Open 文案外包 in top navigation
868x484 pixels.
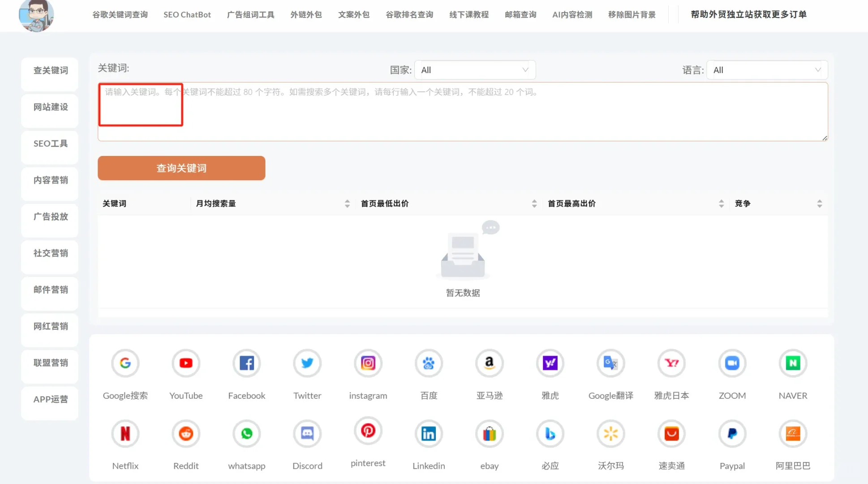coord(354,15)
